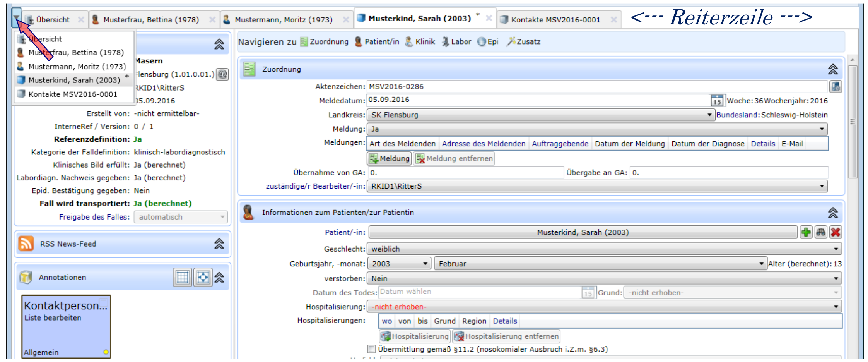Click the RSS News-Feed orange icon
The height and width of the screenshot is (362, 868).
click(26, 244)
